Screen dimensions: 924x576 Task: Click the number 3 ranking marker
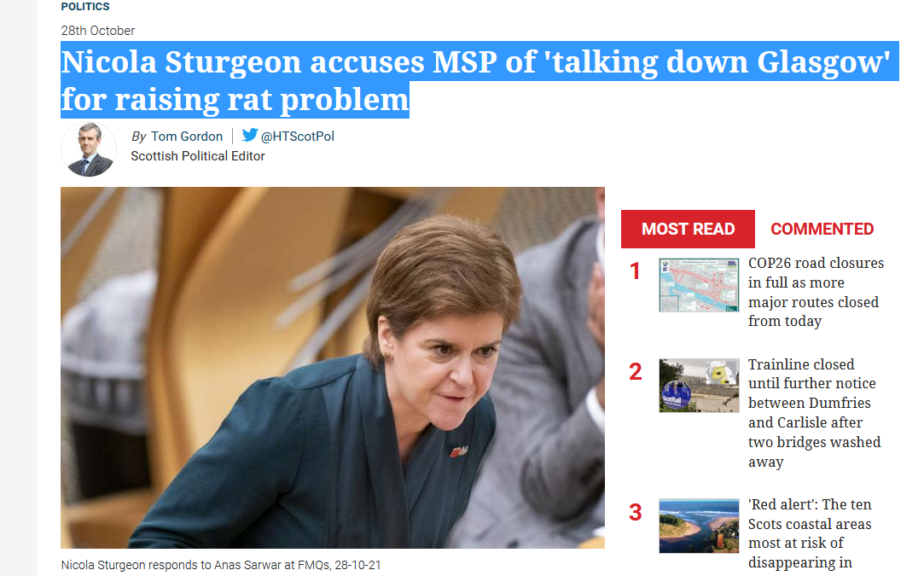(x=636, y=512)
